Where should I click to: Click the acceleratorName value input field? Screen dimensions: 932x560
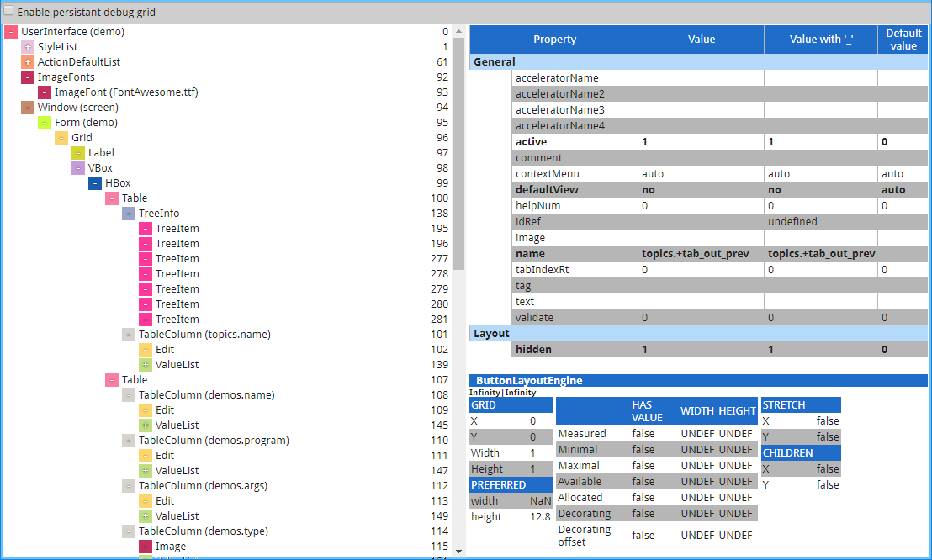click(701, 77)
